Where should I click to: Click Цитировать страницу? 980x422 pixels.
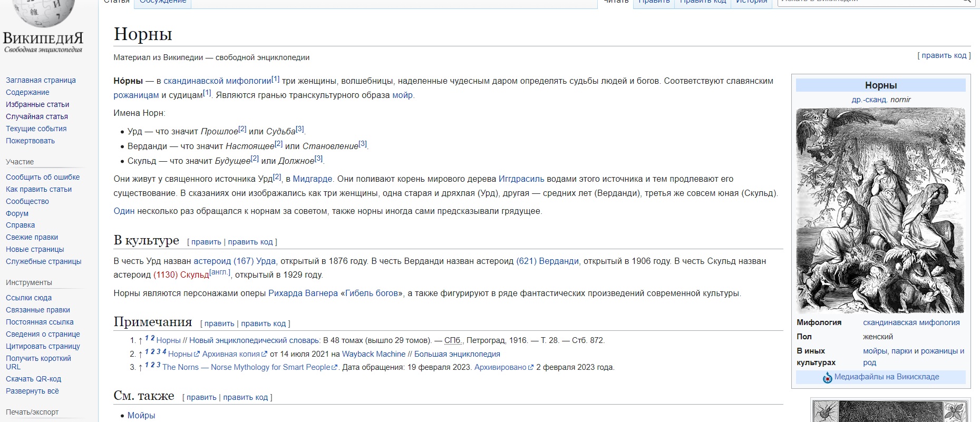(x=43, y=346)
